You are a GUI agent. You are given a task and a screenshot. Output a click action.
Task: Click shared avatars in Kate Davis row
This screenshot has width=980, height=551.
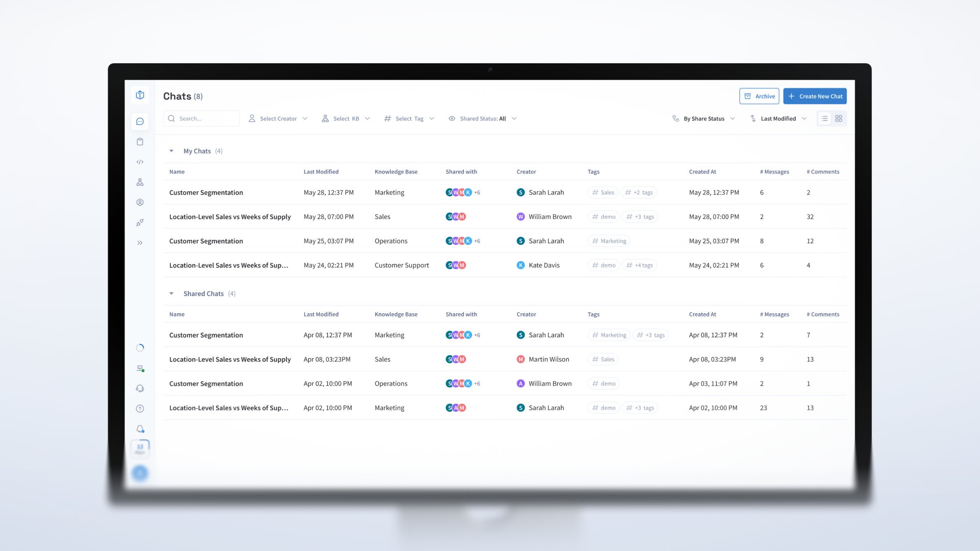click(456, 265)
